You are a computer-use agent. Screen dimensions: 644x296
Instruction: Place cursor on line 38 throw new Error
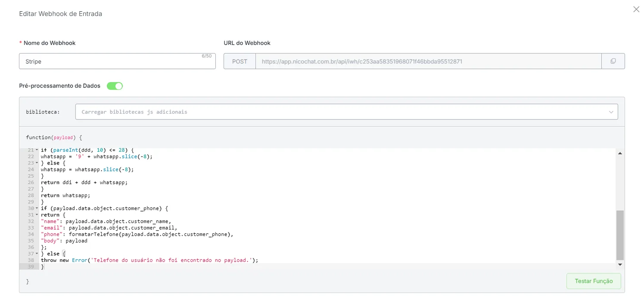click(x=149, y=260)
